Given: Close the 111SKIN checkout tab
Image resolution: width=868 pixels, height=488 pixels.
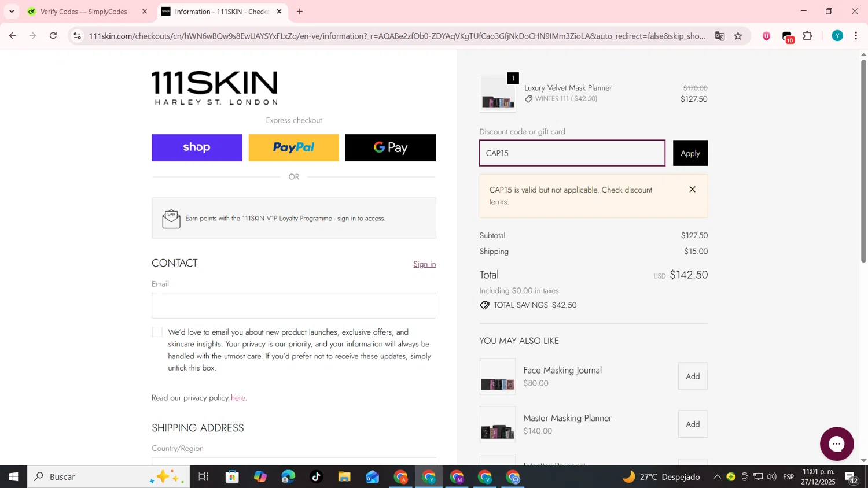Looking at the screenshot, I should pyautogui.click(x=279, y=12).
